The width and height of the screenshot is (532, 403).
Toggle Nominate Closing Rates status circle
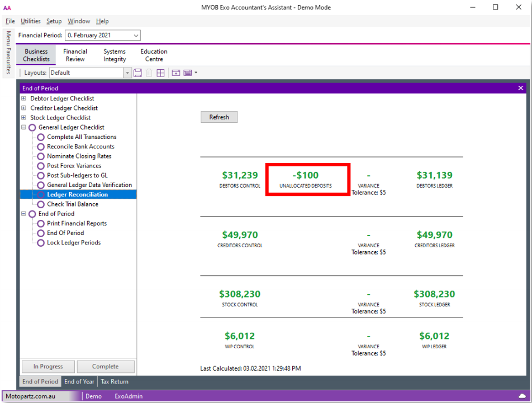tap(41, 156)
